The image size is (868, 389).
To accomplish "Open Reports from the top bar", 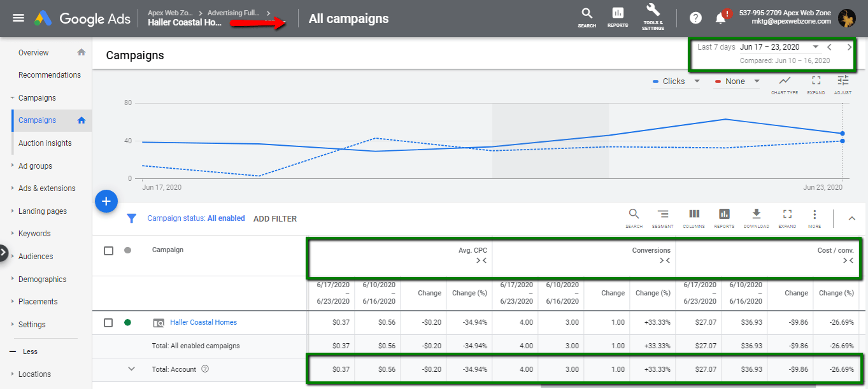I will point(617,15).
